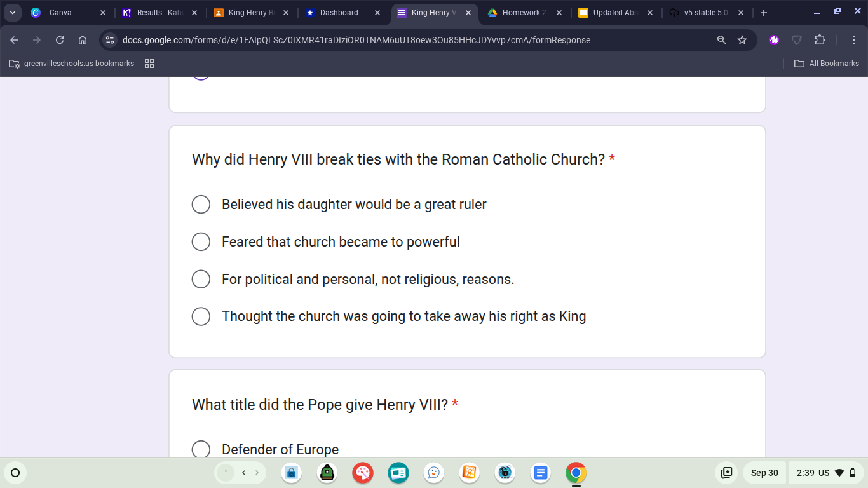Viewport: 868px width, 488px height.
Task: Click the tab search chevron
Action: pos(13,12)
